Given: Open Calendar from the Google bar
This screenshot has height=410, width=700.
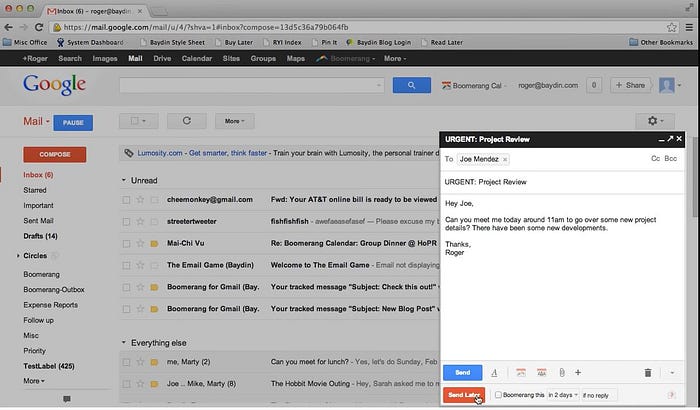Looking at the screenshot, I should tap(196, 59).
